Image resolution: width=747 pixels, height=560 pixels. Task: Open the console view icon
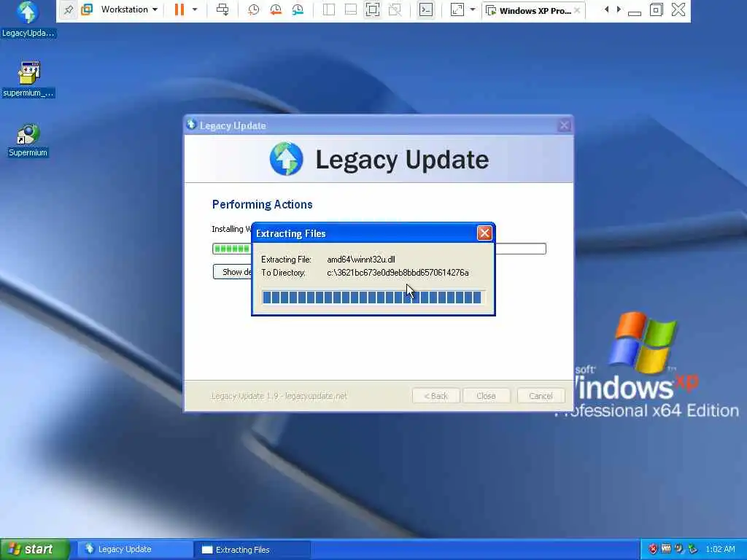(426, 9)
